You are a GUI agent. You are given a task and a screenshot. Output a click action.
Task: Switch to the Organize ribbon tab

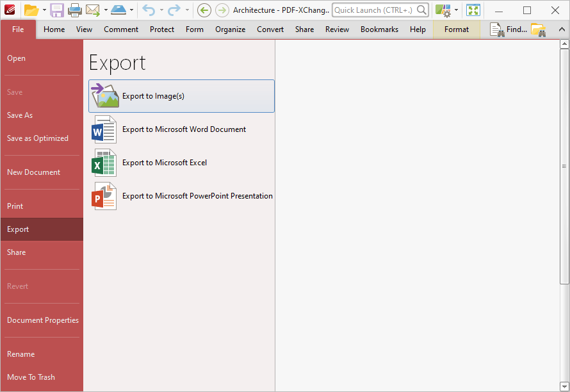pyautogui.click(x=230, y=29)
